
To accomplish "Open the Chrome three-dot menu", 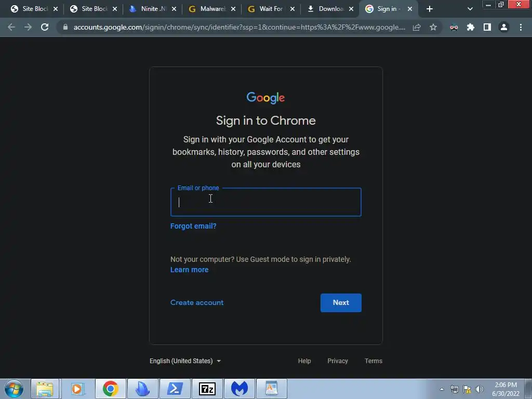I will pos(521,27).
